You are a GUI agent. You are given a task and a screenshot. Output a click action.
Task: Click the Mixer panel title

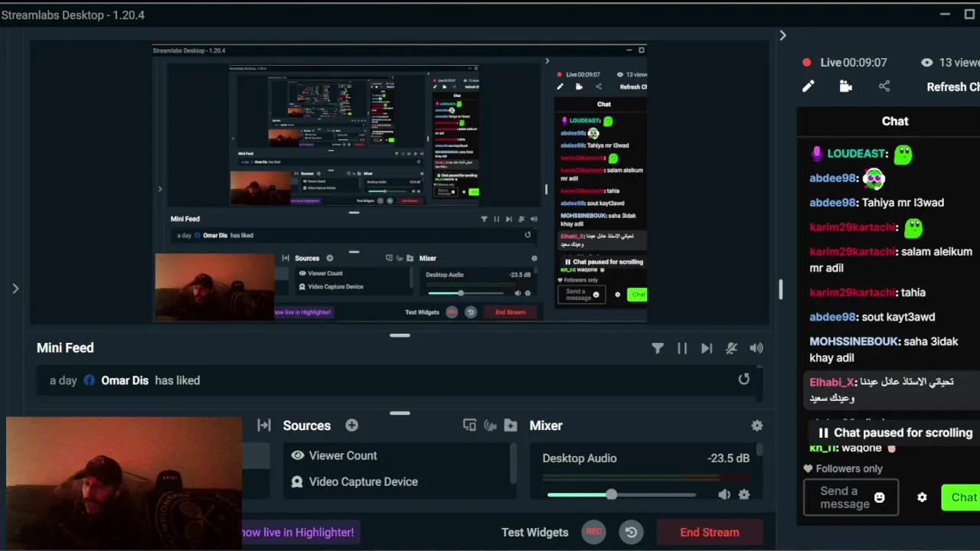point(546,425)
